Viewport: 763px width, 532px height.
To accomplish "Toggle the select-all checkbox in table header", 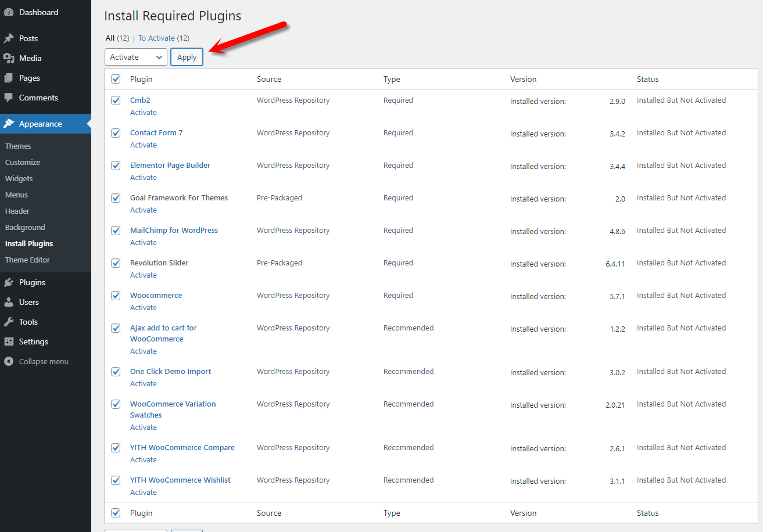I will click(x=116, y=79).
